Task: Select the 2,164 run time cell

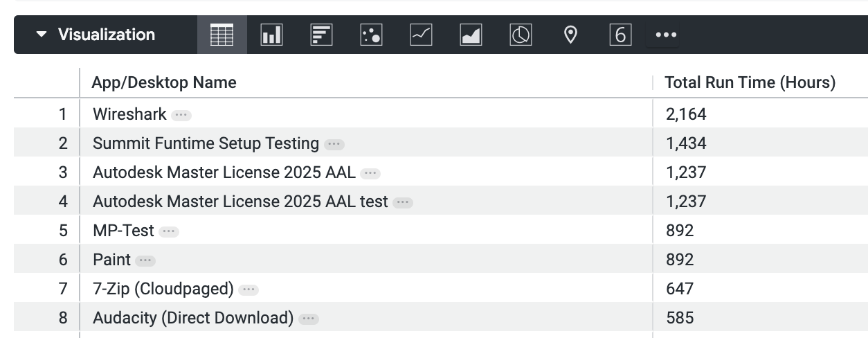Action: point(686,114)
